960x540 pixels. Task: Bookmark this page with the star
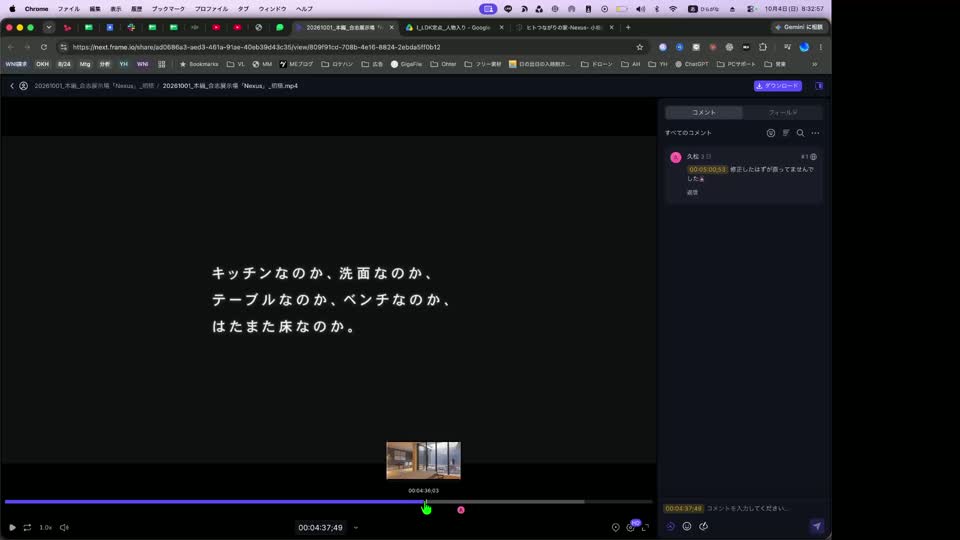[x=640, y=47]
